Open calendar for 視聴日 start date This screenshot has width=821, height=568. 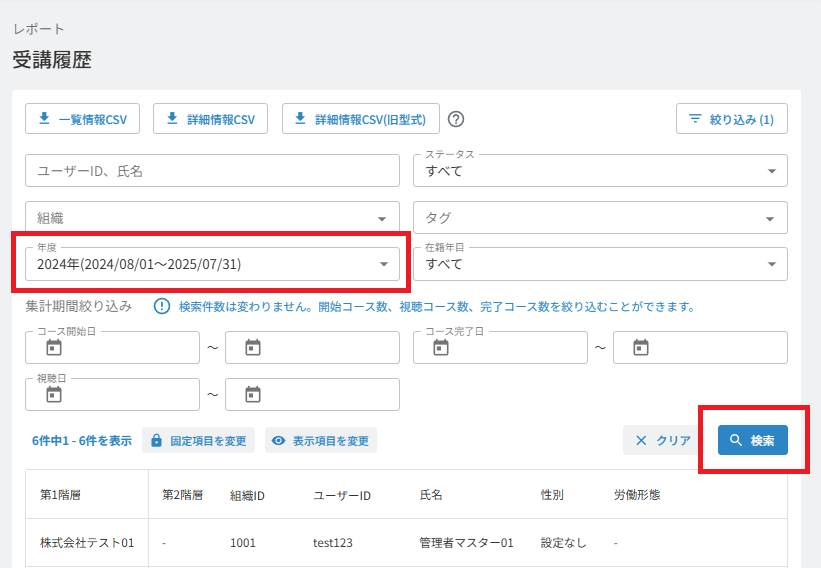click(x=54, y=394)
